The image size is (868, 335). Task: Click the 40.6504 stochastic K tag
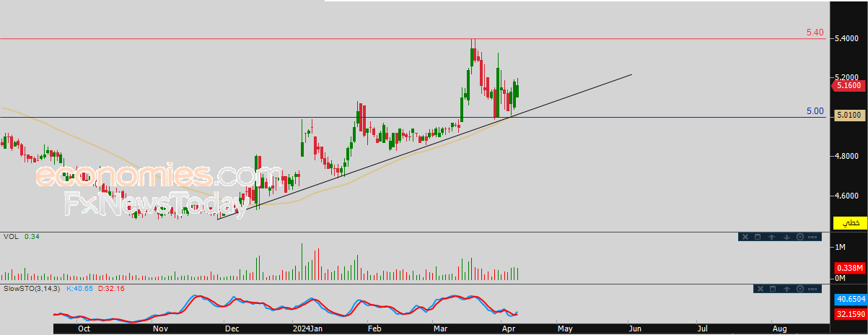pos(850,300)
